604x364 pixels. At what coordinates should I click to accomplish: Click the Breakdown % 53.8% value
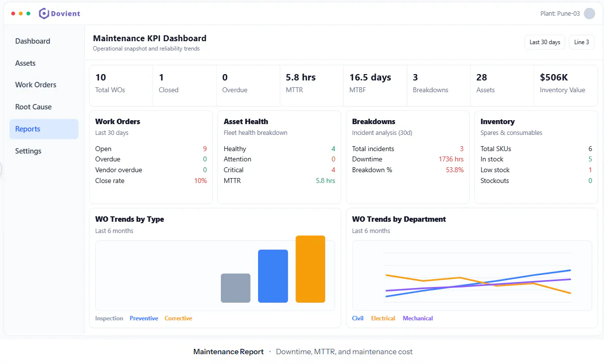(455, 170)
